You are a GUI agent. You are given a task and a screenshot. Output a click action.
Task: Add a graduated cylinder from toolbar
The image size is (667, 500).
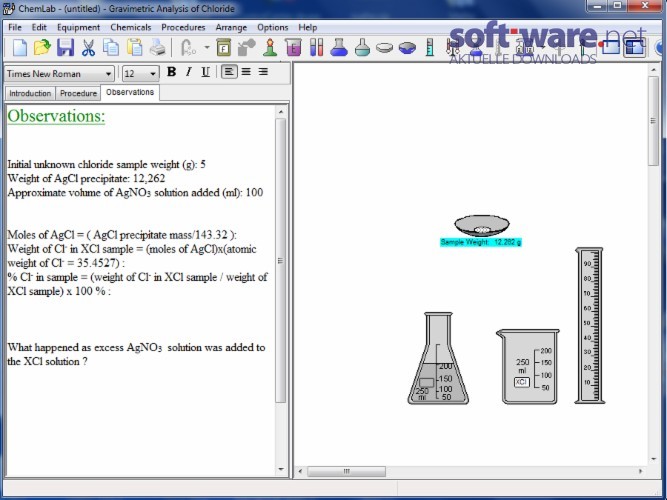point(430,47)
